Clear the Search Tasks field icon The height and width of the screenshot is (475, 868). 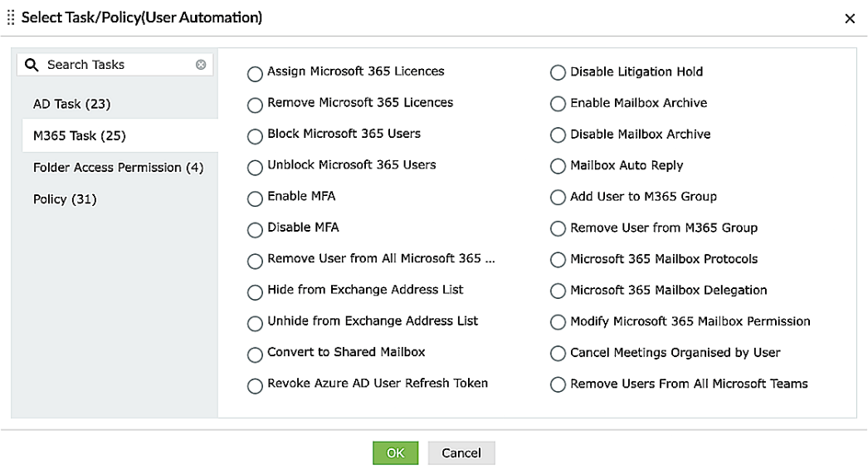point(201,65)
